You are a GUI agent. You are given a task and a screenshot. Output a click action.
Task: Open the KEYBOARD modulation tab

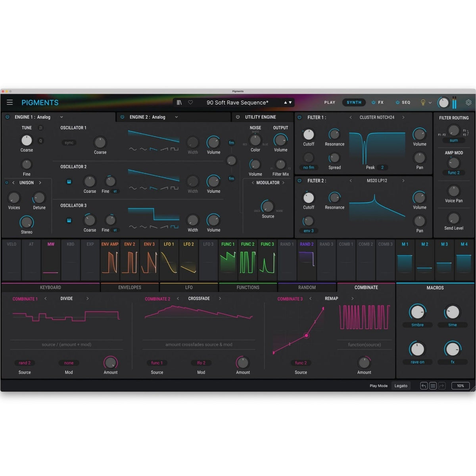[50, 288]
